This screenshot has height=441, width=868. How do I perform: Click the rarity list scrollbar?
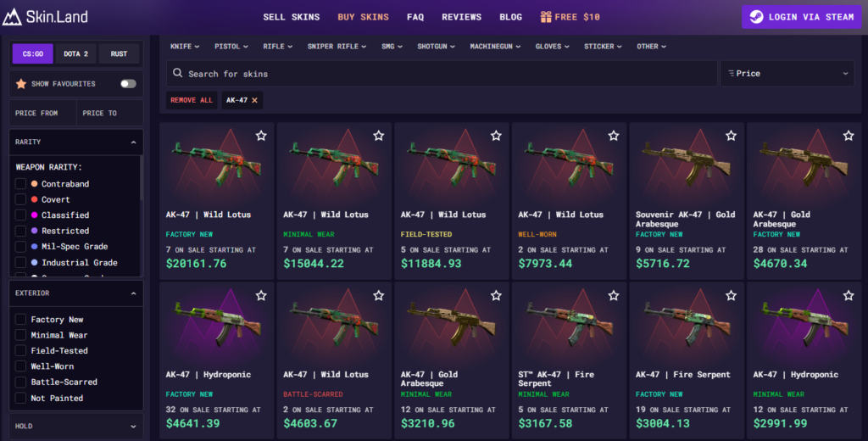pyautogui.click(x=142, y=178)
